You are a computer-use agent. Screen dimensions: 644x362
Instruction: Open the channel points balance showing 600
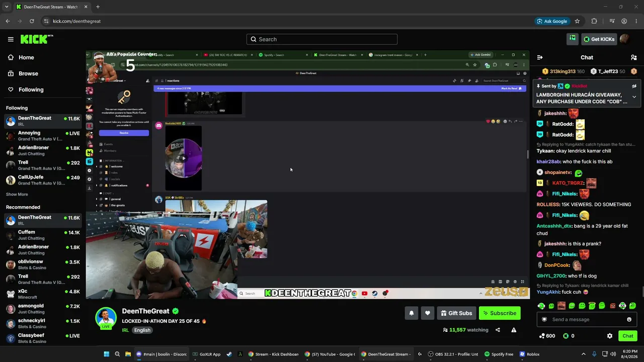[x=547, y=336]
